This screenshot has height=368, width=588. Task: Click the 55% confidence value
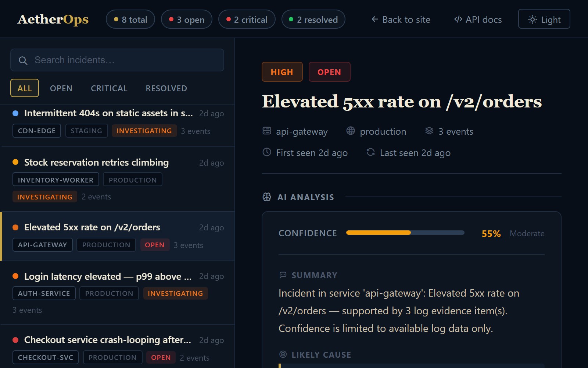pyautogui.click(x=491, y=234)
